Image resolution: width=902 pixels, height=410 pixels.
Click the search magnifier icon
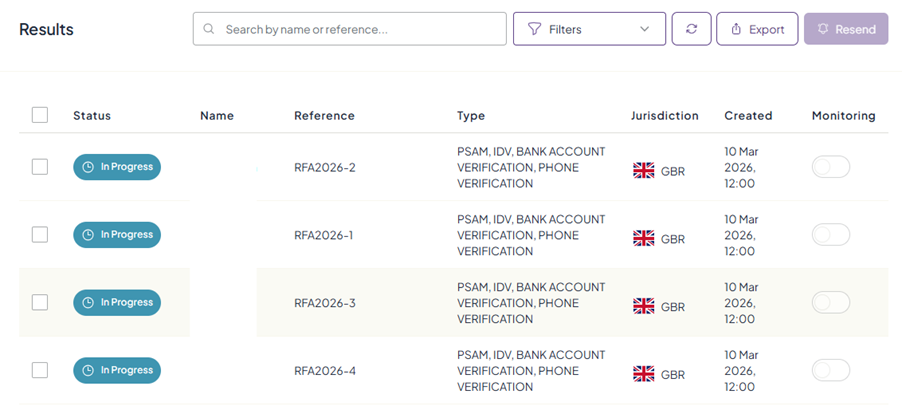click(209, 29)
